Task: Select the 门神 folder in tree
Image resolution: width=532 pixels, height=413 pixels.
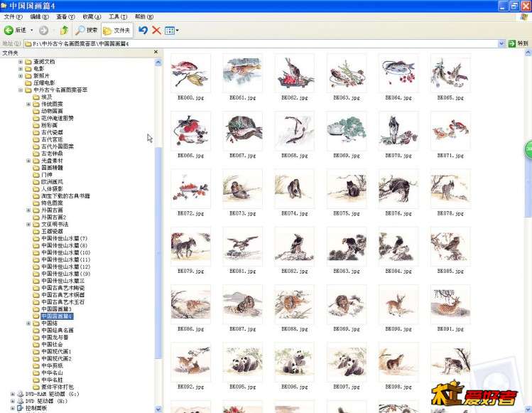Action: [46, 175]
